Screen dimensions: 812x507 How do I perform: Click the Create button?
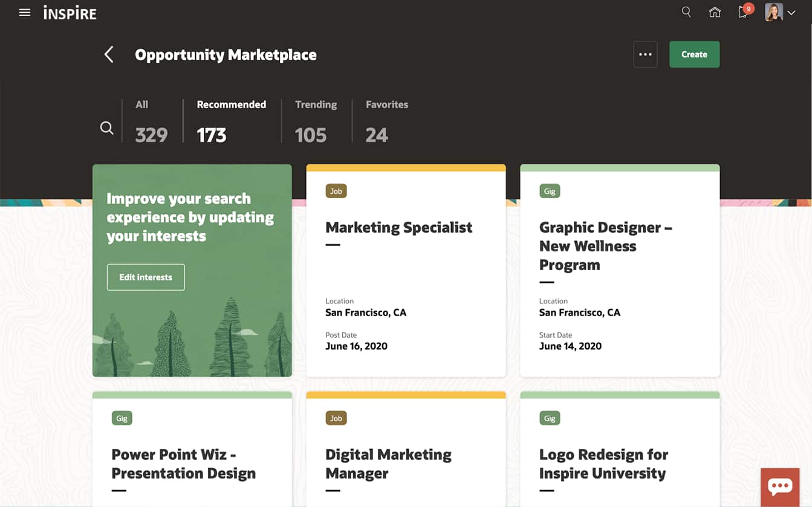694,54
